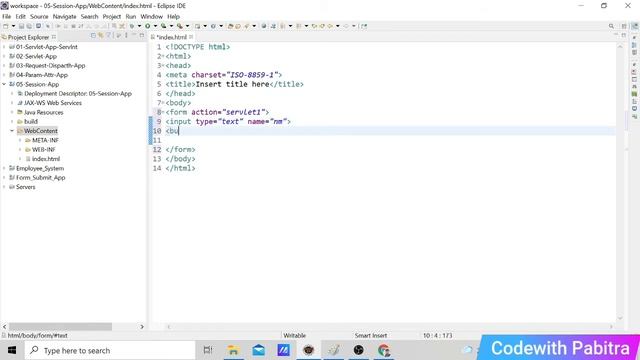Open the Project Explorer View Menu
The height and width of the screenshot is (360, 640).
126,36
